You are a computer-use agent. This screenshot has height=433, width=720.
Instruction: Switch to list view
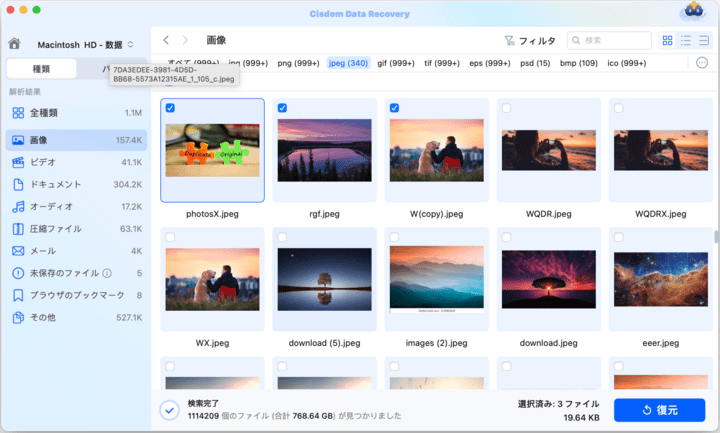click(686, 40)
